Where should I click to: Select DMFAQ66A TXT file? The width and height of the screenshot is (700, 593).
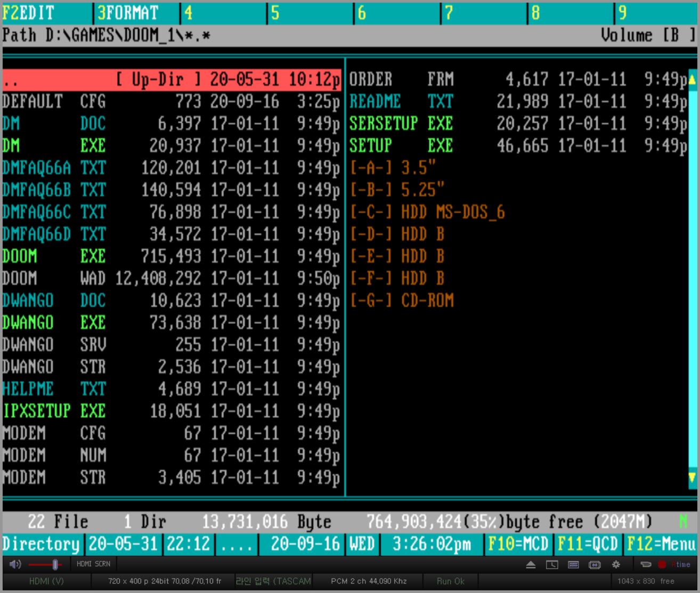pyautogui.click(x=172, y=168)
